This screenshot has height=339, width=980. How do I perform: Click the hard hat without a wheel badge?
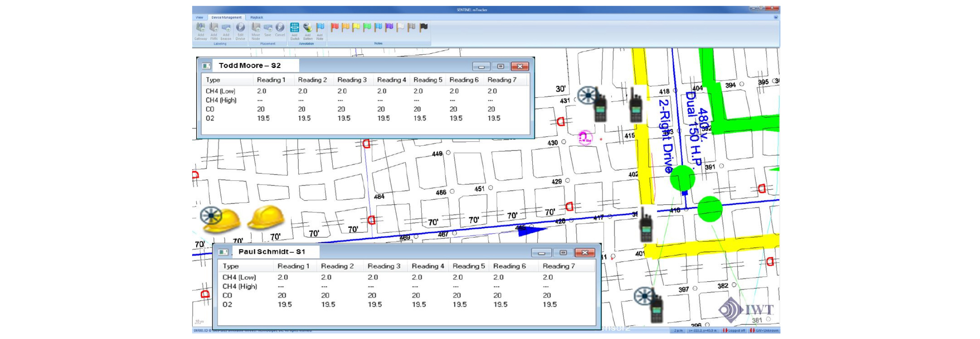(x=266, y=217)
